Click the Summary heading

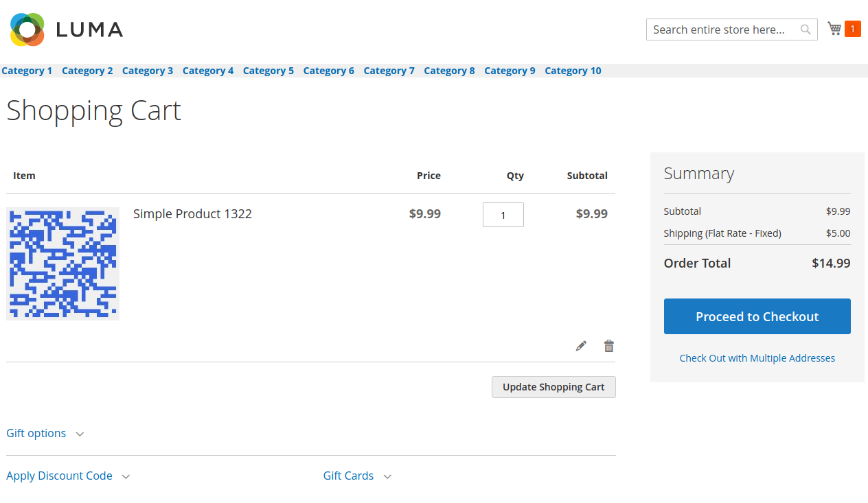click(x=699, y=174)
